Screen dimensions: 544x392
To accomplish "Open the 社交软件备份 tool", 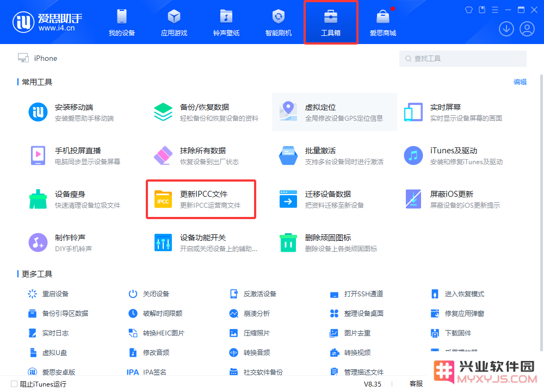I will coord(256,372).
